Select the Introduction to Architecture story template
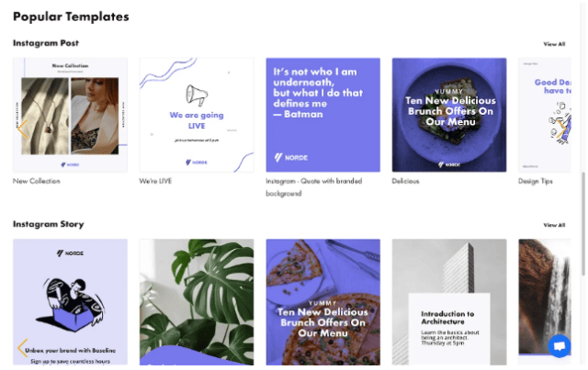This screenshot has height=370, width=588. click(449, 302)
